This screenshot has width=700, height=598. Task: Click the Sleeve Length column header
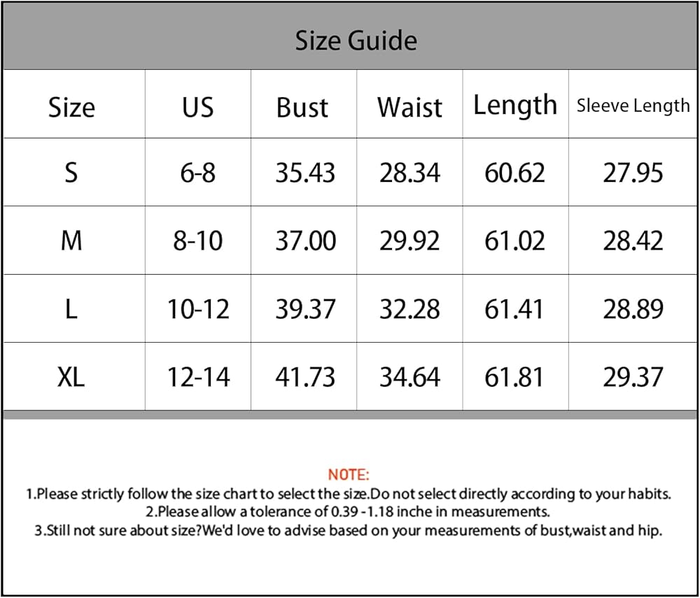point(633,106)
